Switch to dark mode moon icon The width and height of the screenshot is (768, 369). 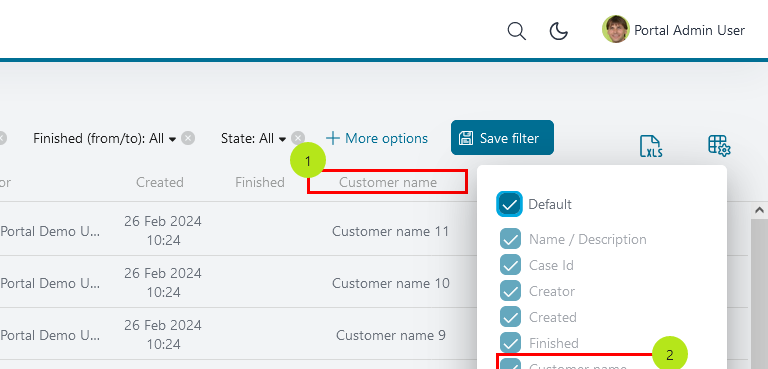[558, 31]
